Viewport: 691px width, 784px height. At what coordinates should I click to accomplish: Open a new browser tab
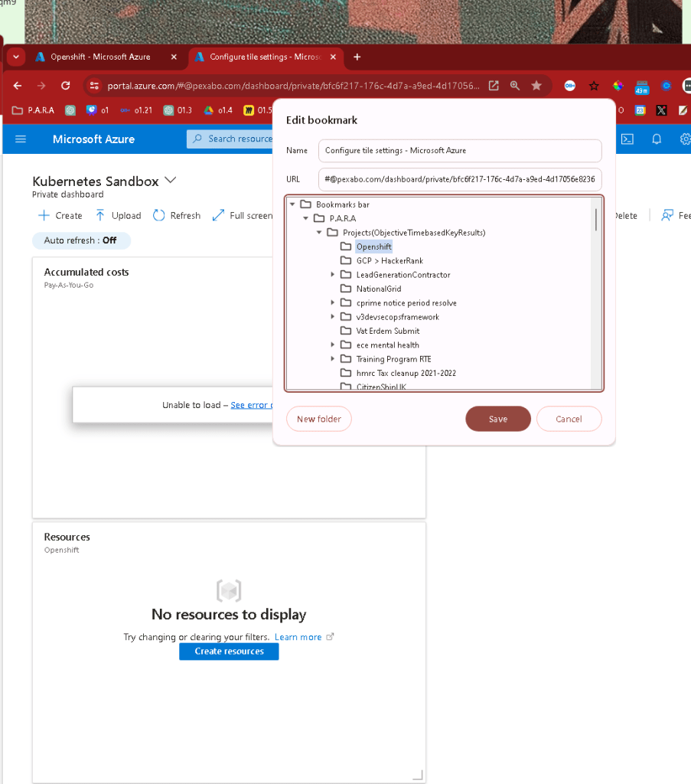(x=357, y=57)
